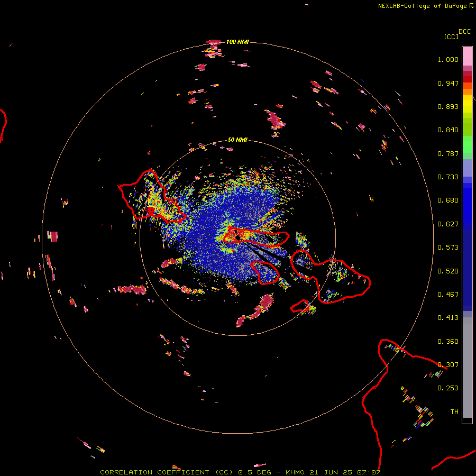476x476 pixels.
Task: Click the 21 JUN 25 07:07 timestamp
Action: point(345,472)
